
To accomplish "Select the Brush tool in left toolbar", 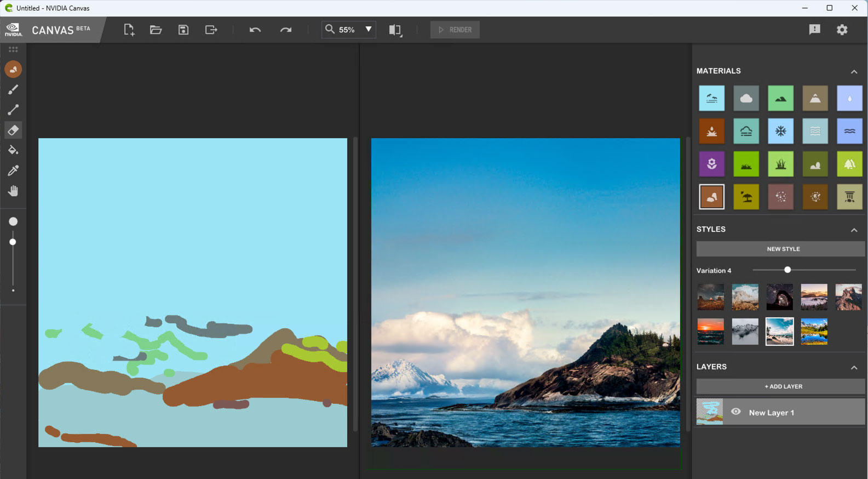I will 13,89.
